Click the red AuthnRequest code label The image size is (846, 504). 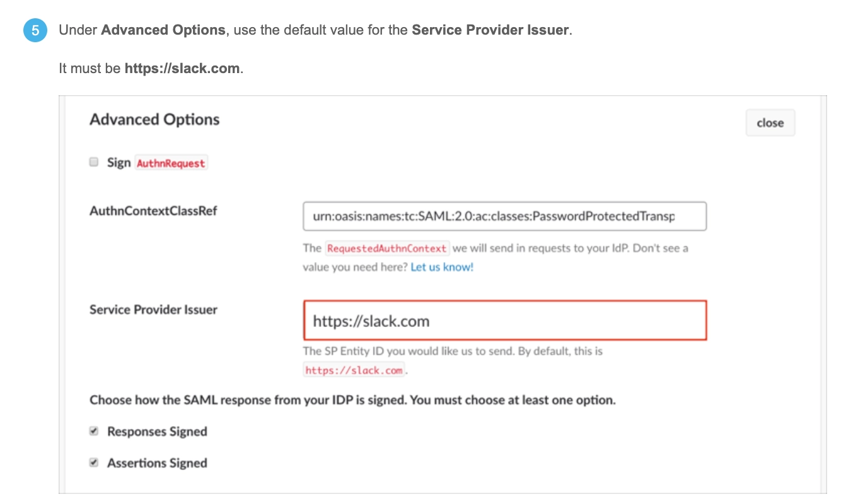171,163
